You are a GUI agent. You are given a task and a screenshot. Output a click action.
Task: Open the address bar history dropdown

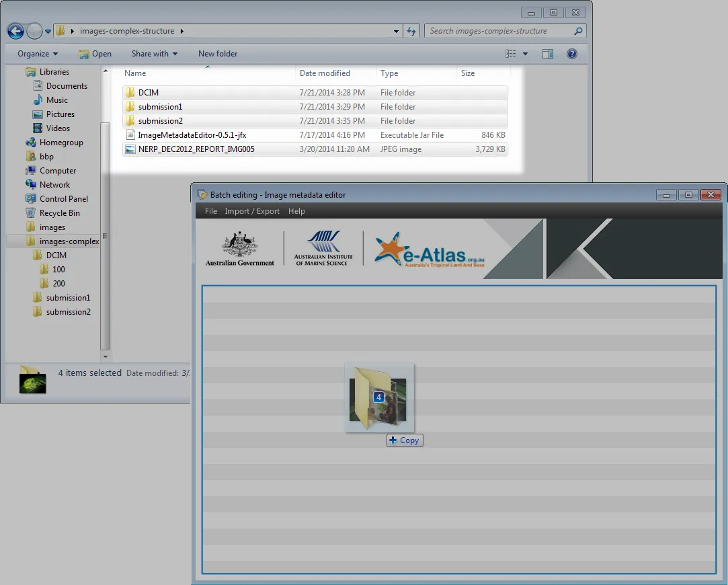click(396, 31)
